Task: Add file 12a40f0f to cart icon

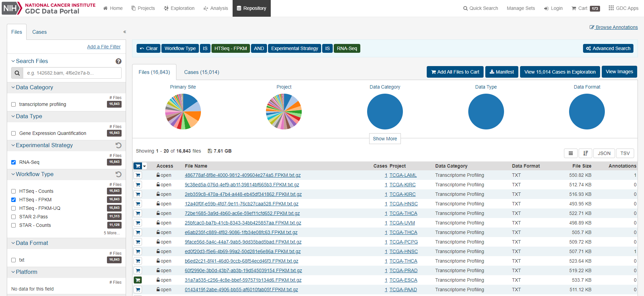Action: 138,204
